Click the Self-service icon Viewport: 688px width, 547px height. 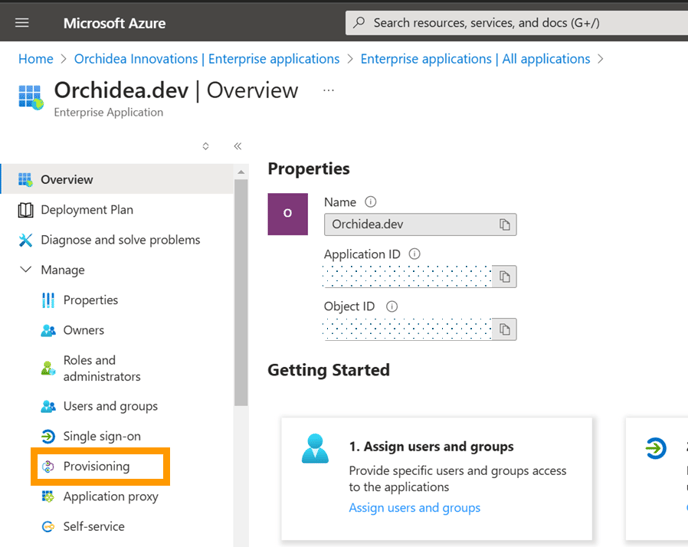(48, 526)
